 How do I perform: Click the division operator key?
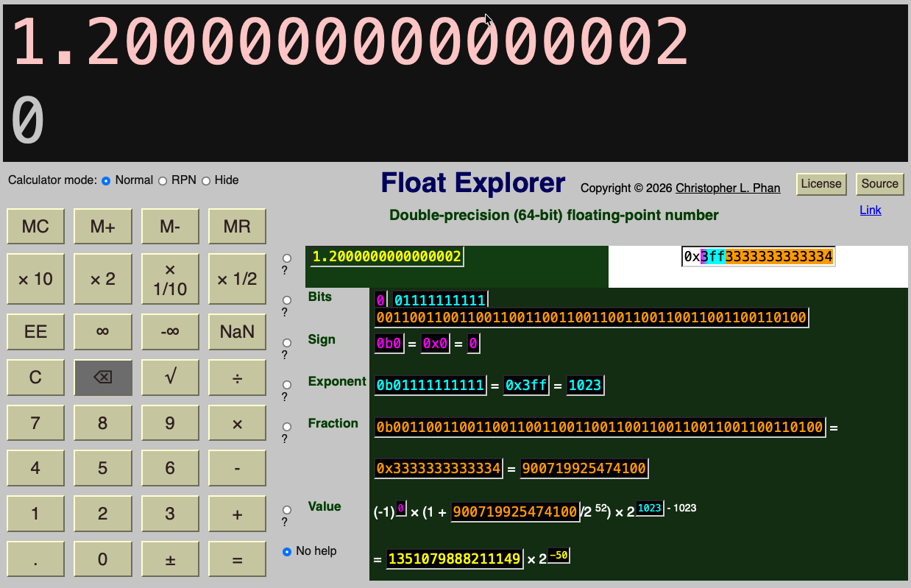point(237,378)
